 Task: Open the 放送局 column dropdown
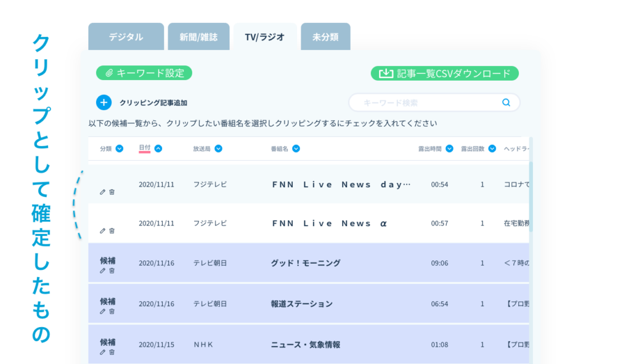pyautogui.click(x=218, y=148)
